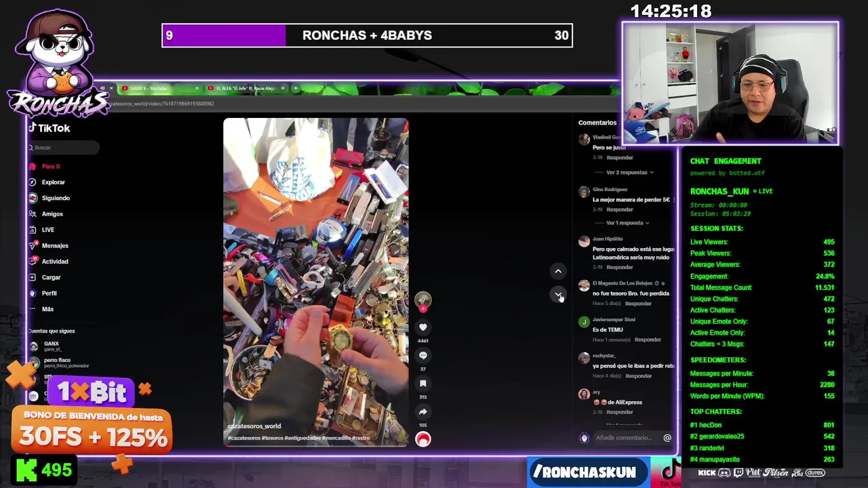Click the Explorar compass icon
The width and height of the screenshot is (868, 488).
33,182
